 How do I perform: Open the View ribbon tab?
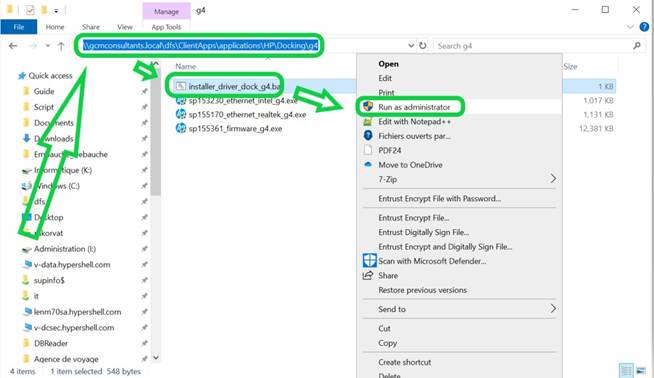(125, 27)
